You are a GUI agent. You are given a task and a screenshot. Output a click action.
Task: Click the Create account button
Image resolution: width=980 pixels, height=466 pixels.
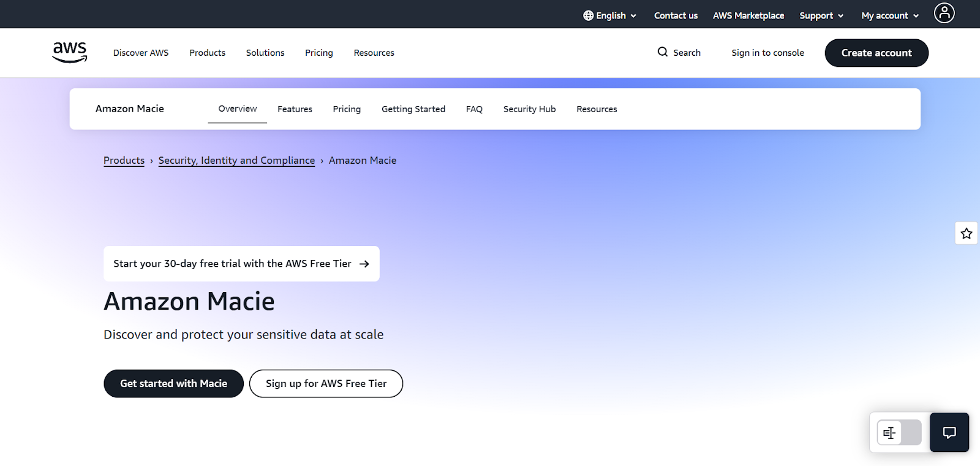(x=876, y=53)
